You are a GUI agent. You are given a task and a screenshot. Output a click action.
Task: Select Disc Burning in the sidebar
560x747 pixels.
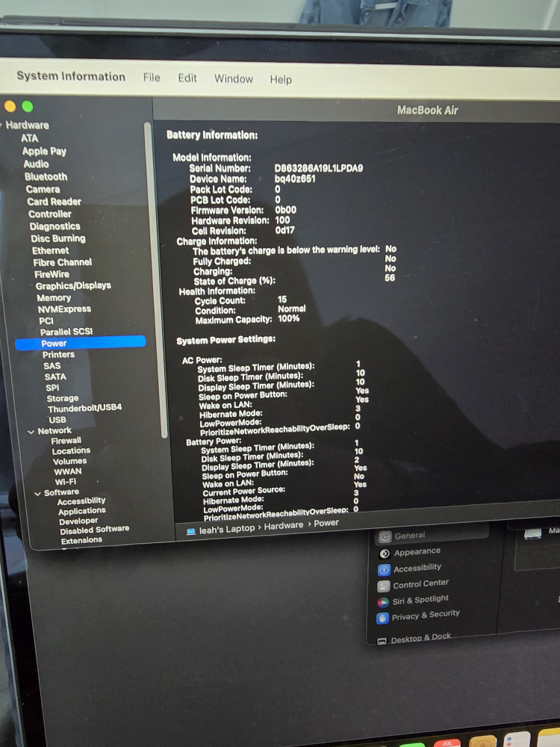pyautogui.click(x=58, y=238)
